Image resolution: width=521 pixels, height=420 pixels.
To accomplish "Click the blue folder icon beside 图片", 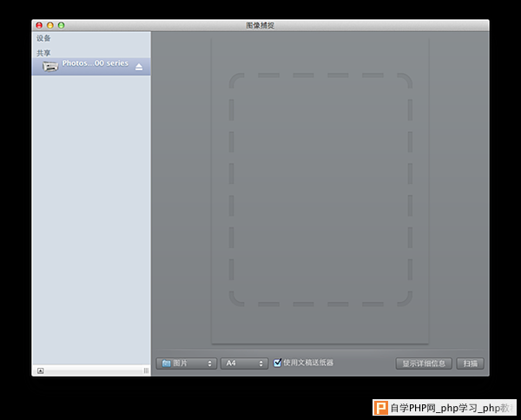I will [166, 364].
